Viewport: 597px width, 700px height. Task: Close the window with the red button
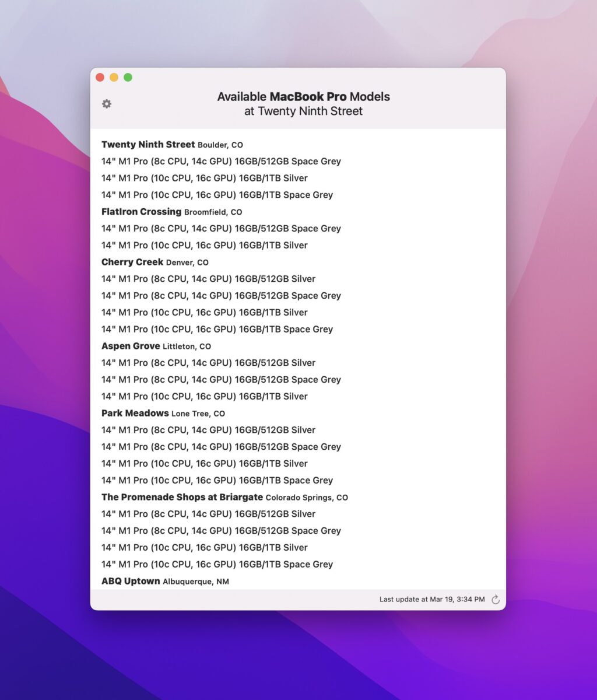click(x=100, y=77)
